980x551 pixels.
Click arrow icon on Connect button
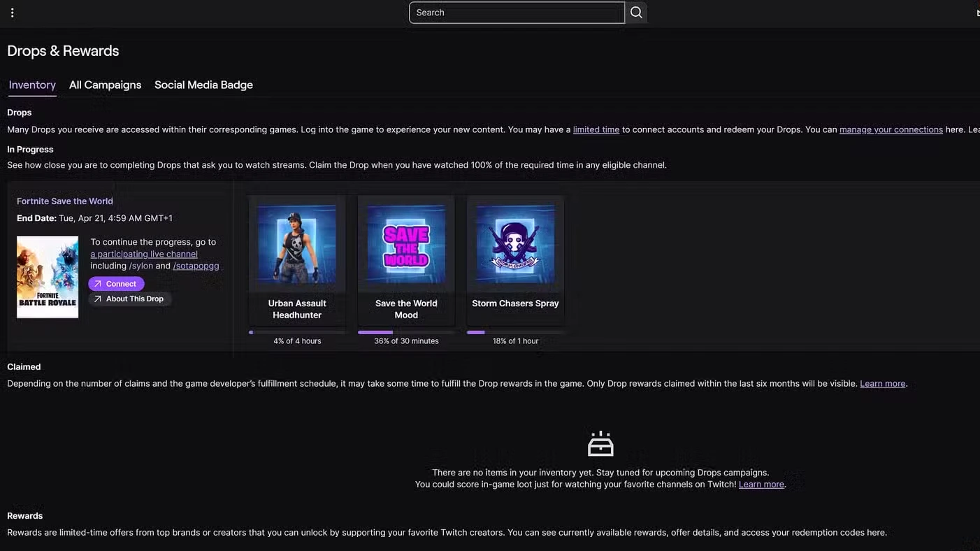98,284
